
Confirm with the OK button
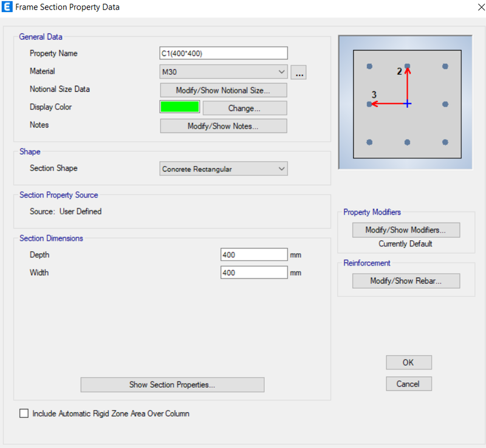[408, 362]
